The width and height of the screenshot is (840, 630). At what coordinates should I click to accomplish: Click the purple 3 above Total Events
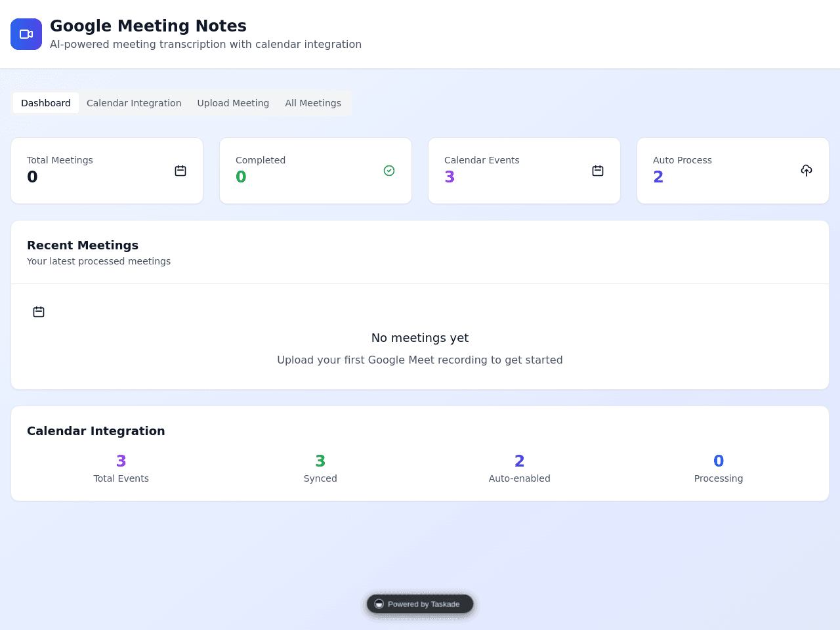[x=121, y=461]
